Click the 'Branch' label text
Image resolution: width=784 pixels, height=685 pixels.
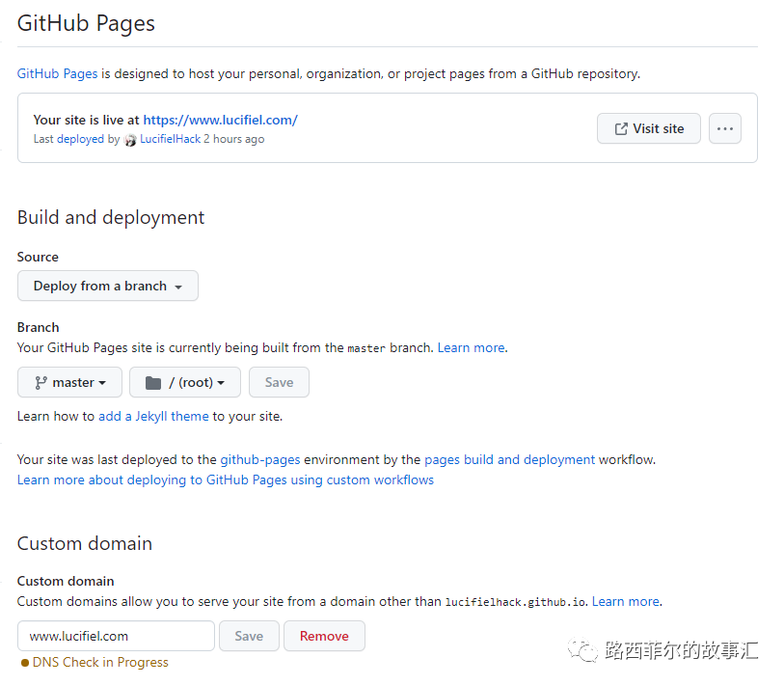[38, 327]
